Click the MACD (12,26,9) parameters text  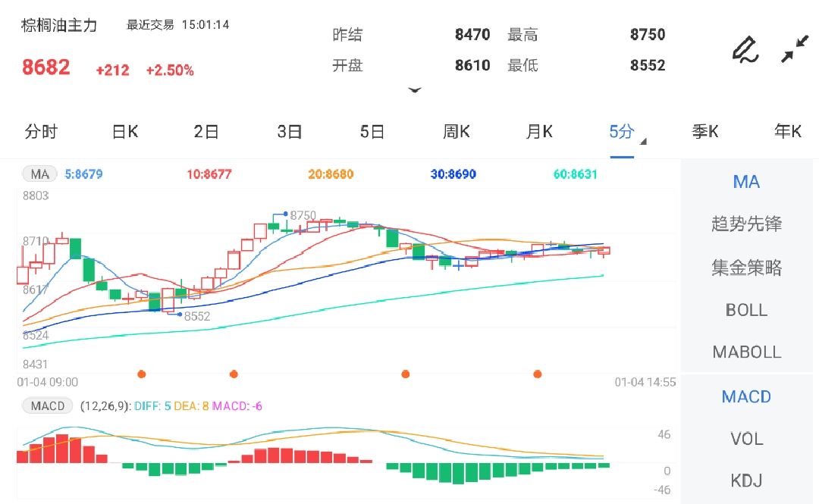tap(105, 405)
